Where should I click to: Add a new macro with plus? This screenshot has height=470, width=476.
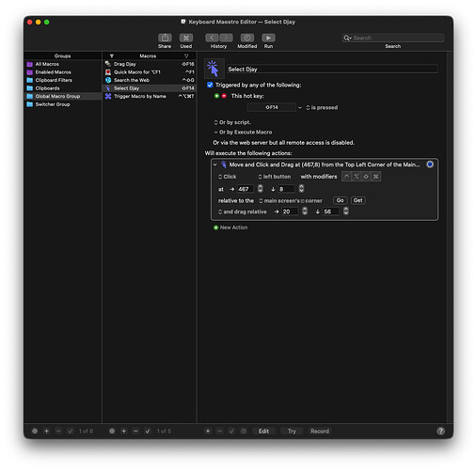(x=124, y=431)
